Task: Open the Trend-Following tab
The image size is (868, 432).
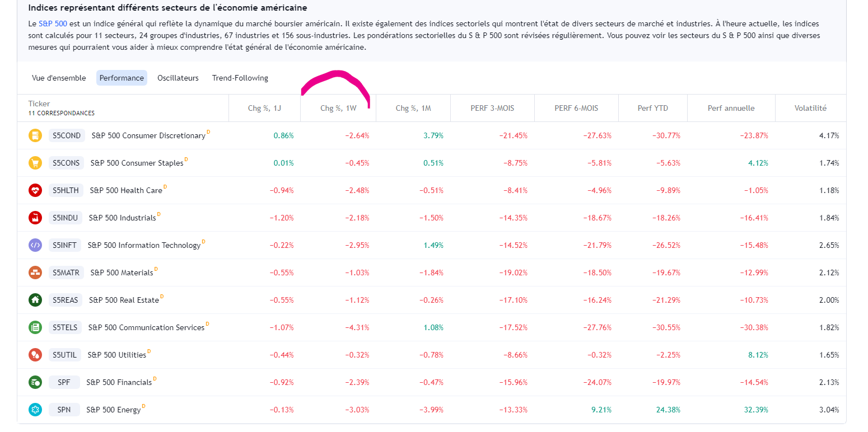Action: 240,78
